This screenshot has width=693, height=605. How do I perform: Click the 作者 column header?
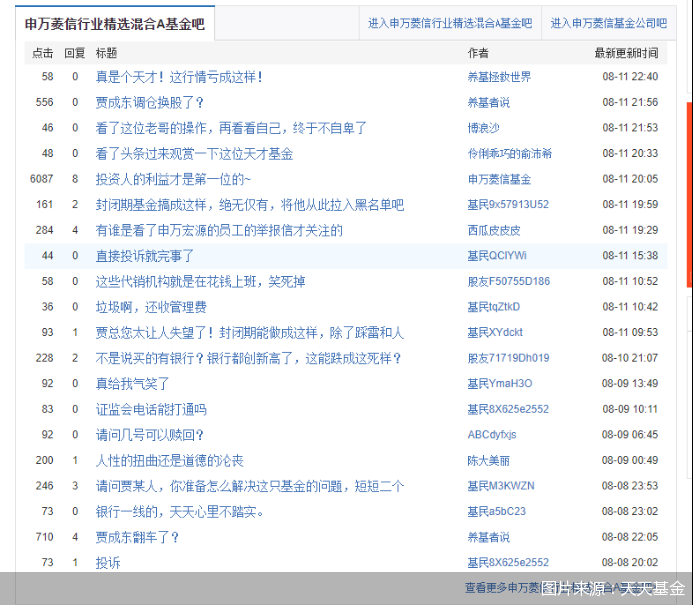478,53
